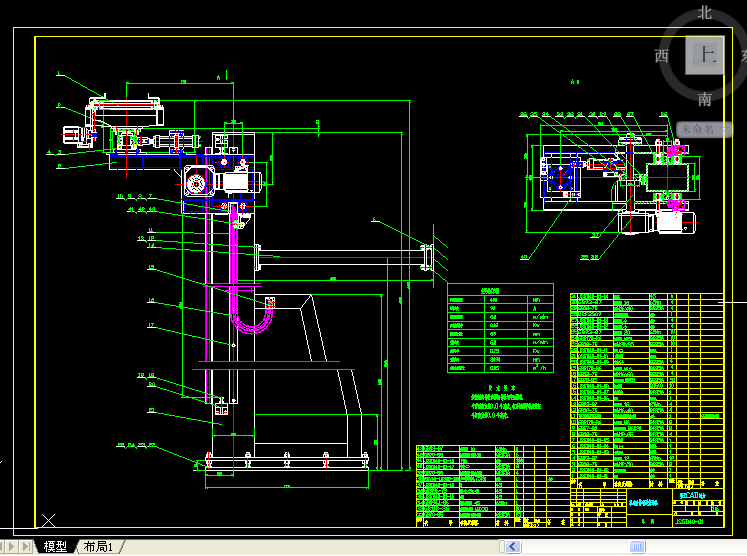
Task: Rotate view to 西 (West) on ViewCube
Action: (x=662, y=56)
